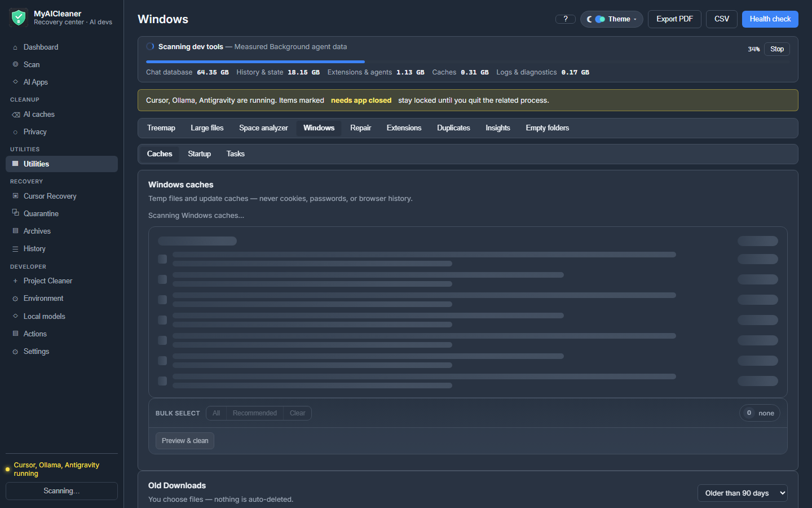
Task: Click the Dashboard home icon
Action: (x=15, y=47)
